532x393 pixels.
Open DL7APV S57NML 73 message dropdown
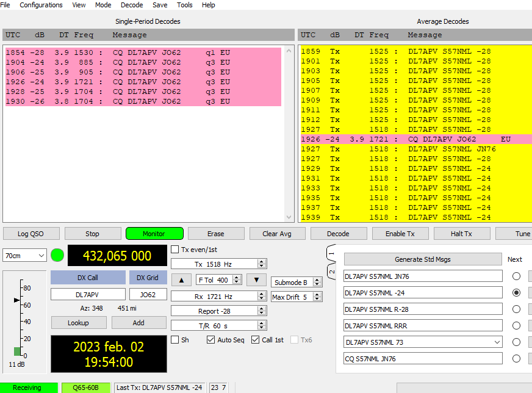(497, 342)
